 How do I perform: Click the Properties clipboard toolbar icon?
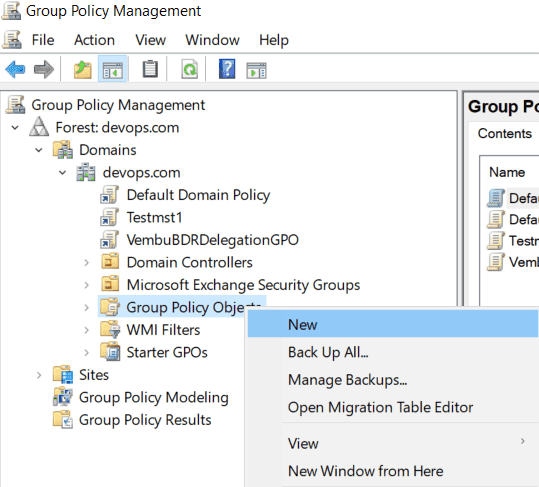coord(151,69)
